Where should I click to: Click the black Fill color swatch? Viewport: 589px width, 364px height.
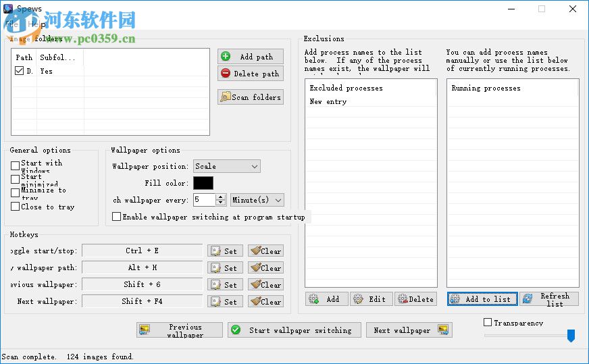pos(203,183)
